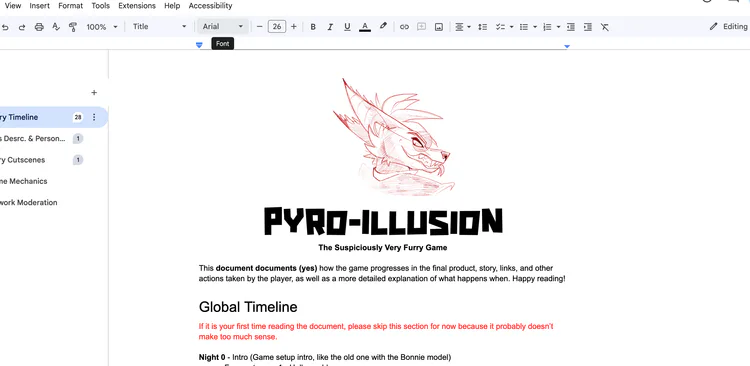The height and width of the screenshot is (366, 750).
Task: Click the redo arrow icon
Action: coord(22,27)
